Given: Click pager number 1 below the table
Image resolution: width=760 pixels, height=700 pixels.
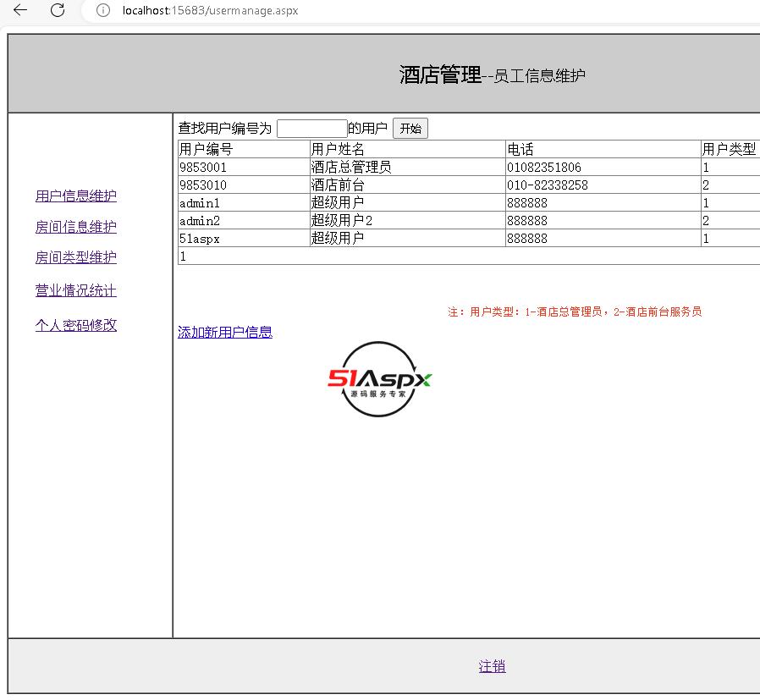Looking at the screenshot, I should point(183,256).
